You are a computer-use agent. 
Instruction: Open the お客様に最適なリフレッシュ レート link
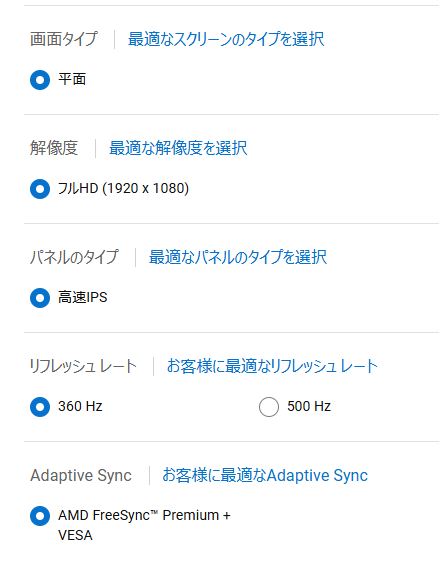click(272, 366)
